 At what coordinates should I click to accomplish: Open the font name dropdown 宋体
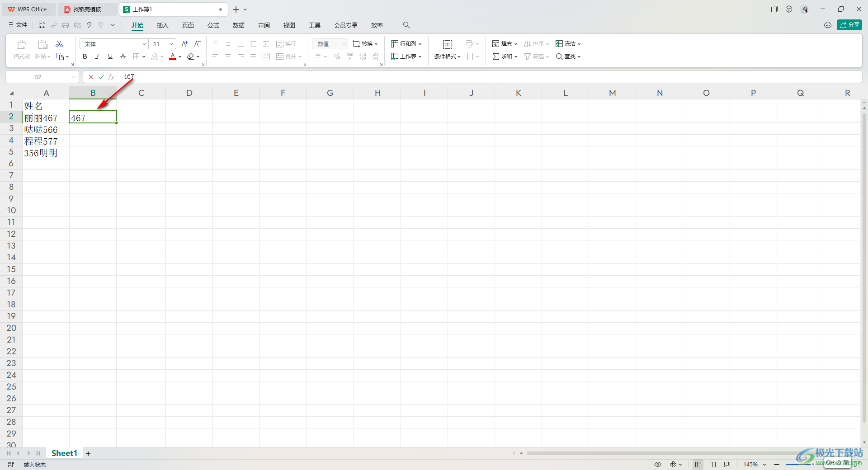pos(144,44)
